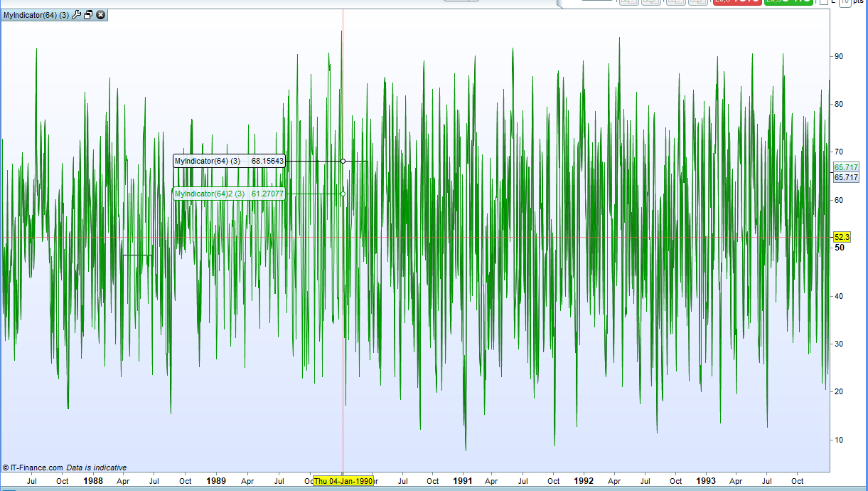
Task: Open MyIndicator settings with the wrench icon
Action: click(77, 15)
